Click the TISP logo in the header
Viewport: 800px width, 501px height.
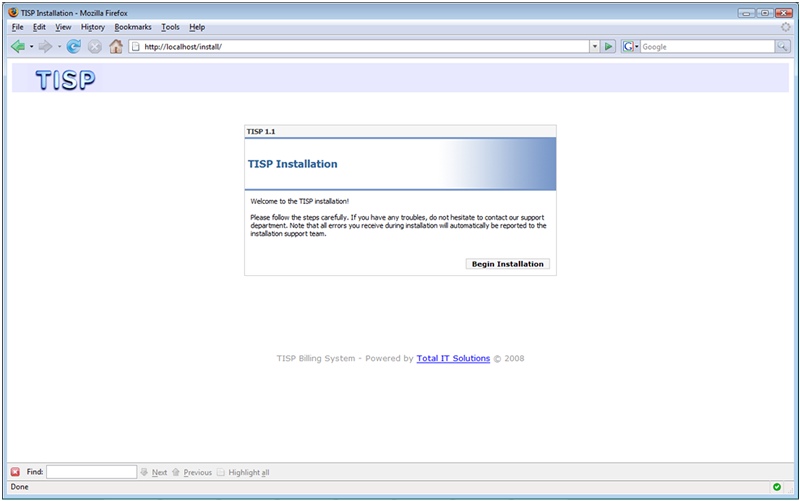(x=65, y=80)
